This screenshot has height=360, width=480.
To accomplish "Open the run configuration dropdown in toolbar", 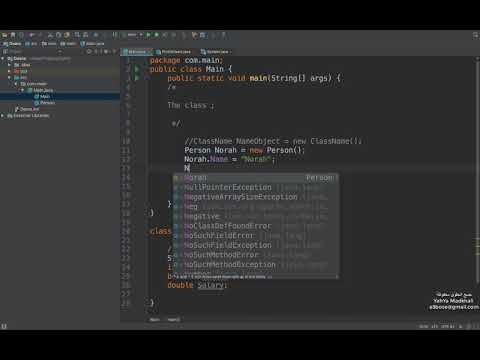I will pyautogui.click(x=133, y=35).
